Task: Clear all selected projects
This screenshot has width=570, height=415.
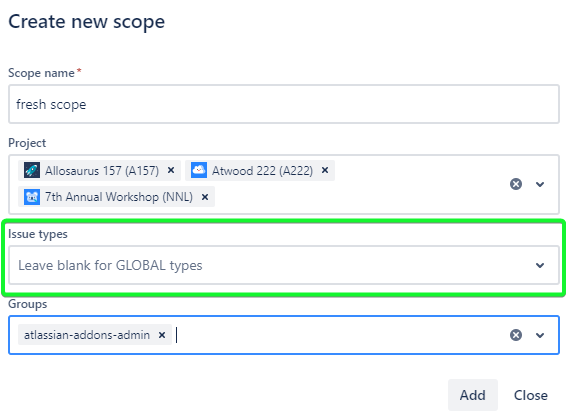Action: (x=516, y=184)
